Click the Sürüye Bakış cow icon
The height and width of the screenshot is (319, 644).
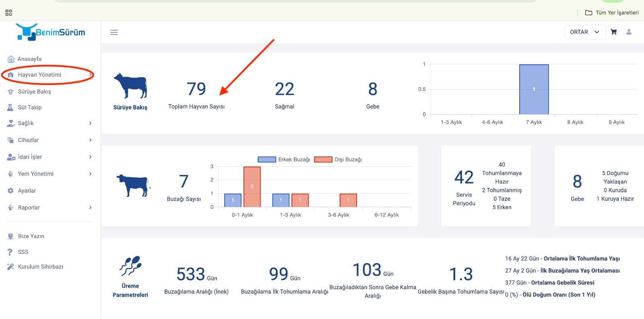[x=130, y=86]
